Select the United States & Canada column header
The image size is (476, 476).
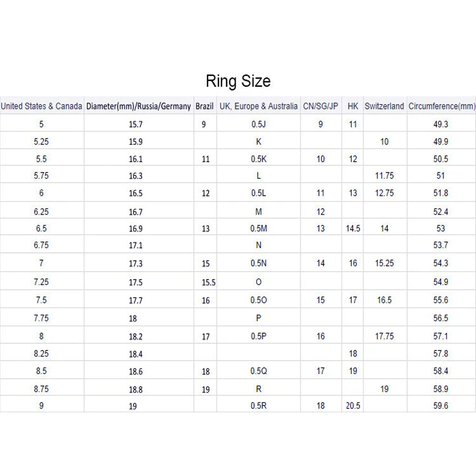click(42, 106)
